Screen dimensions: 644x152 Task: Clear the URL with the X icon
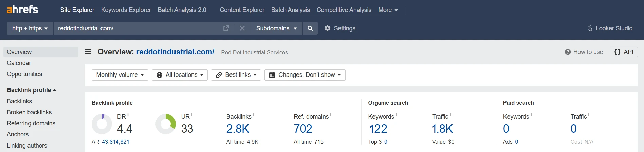click(x=242, y=28)
